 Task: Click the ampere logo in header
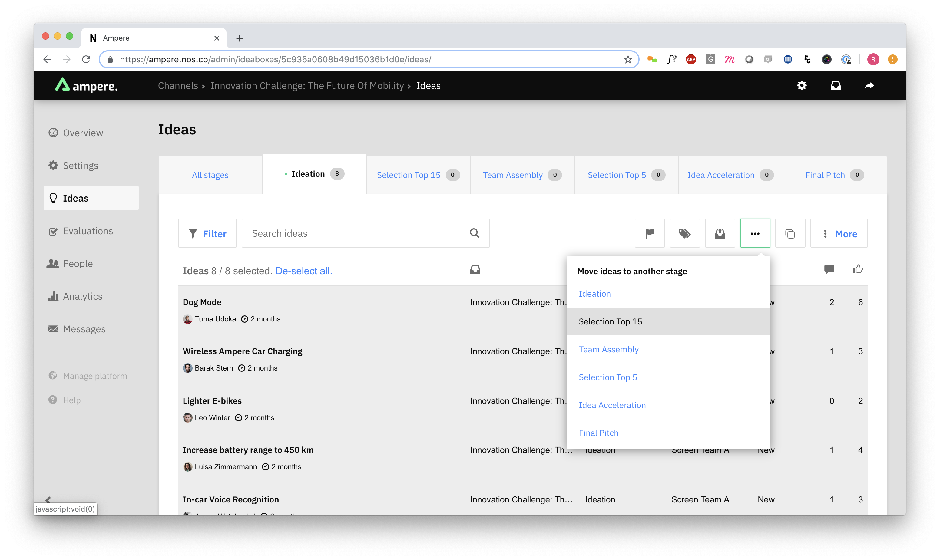pos(86,86)
